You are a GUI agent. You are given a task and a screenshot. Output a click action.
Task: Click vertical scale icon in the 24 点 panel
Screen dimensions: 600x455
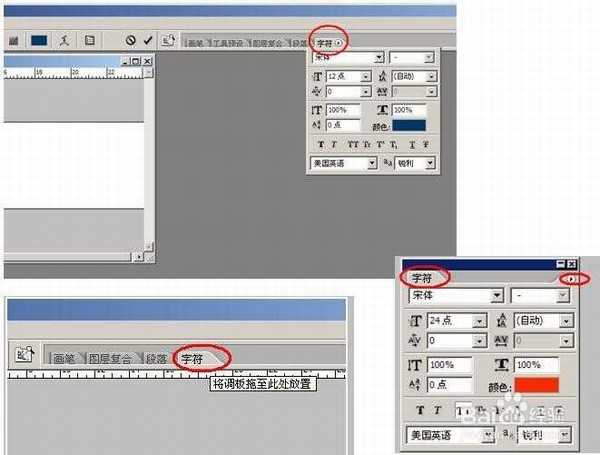pyautogui.click(x=414, y=365)
